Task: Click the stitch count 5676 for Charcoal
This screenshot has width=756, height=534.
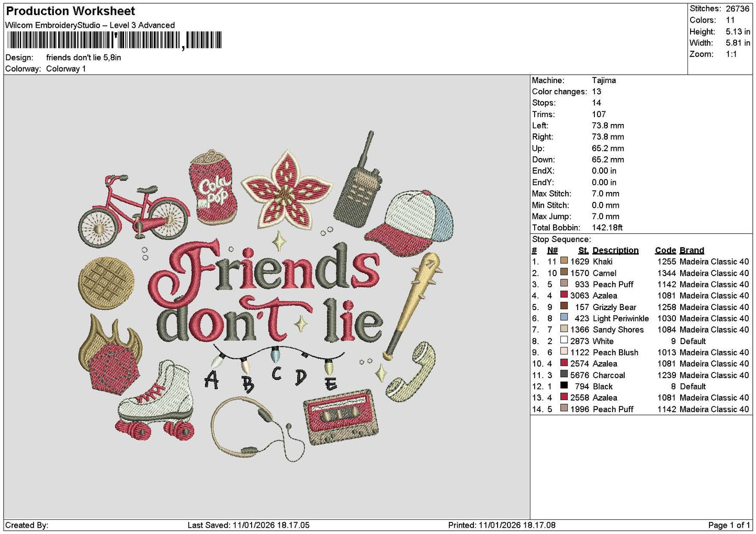Action: point(580,375)
